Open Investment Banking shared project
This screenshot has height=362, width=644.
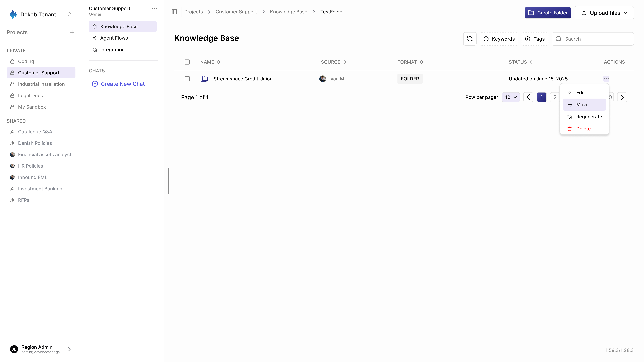(41, 189)
